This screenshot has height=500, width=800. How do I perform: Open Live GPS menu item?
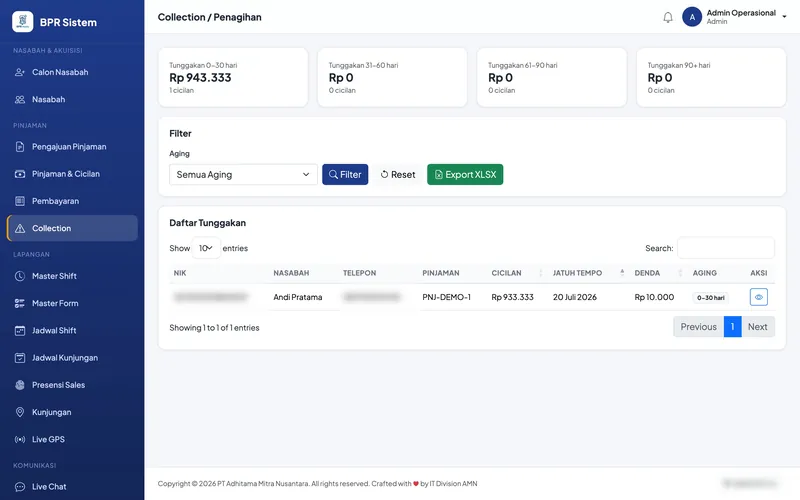(72, 439)
